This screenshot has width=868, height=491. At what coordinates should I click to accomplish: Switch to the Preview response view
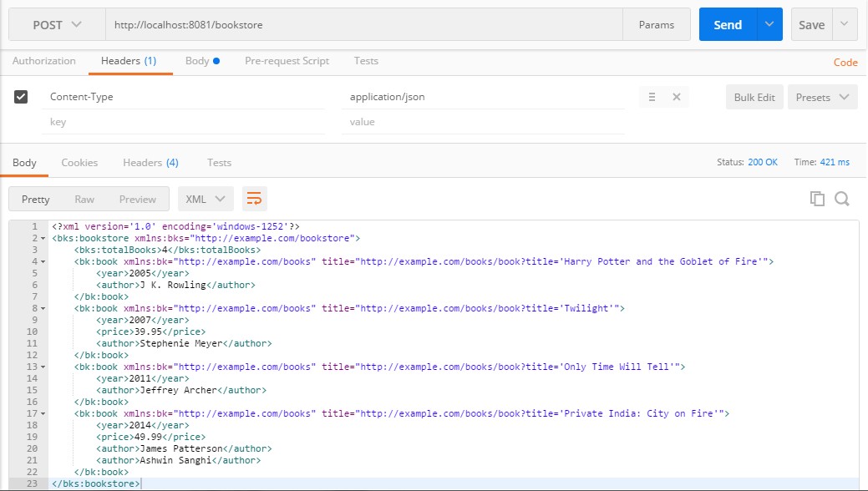pos(138,199)
